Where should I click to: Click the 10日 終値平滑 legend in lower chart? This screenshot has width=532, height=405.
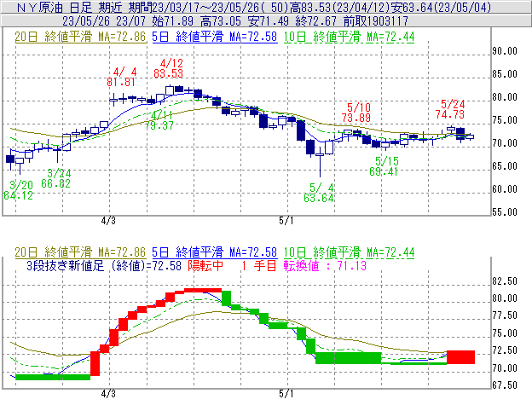pyautogui.click(x=350, y=252)
